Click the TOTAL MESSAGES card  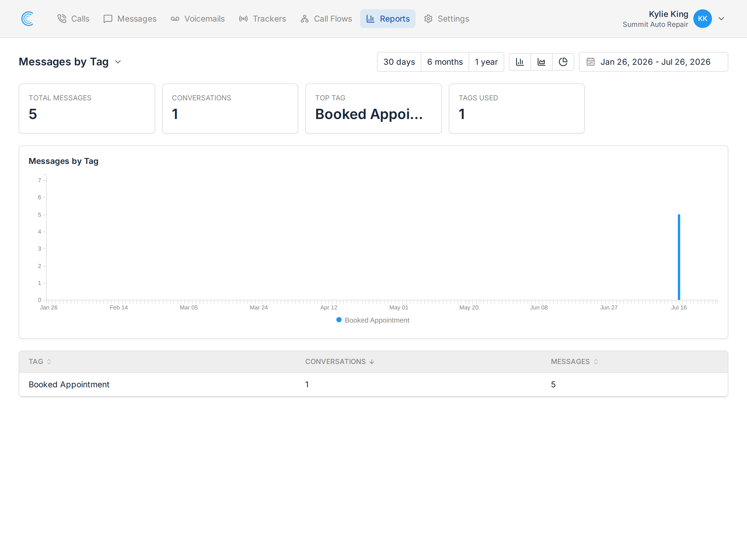pyautogui.click(x=87, y=108)
